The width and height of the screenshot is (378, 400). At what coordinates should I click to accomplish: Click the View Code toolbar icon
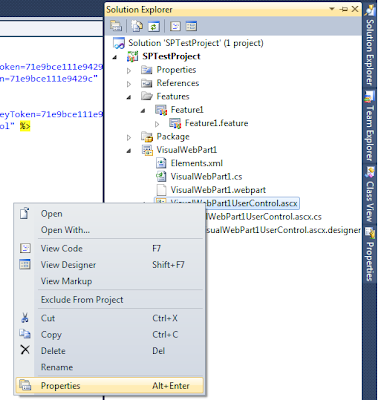(175, 26)
